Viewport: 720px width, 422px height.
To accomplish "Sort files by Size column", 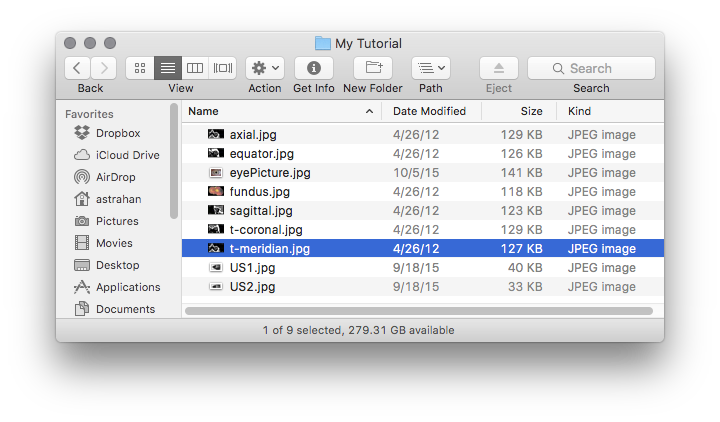I will 519,111.
